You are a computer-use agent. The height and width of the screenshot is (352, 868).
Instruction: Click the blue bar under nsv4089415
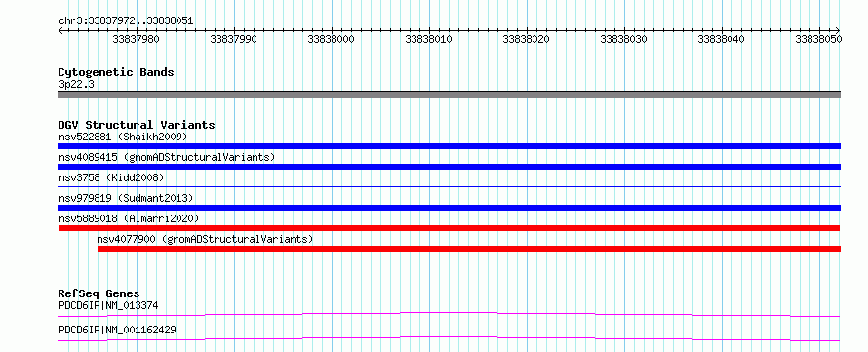(x=449, y=167)
